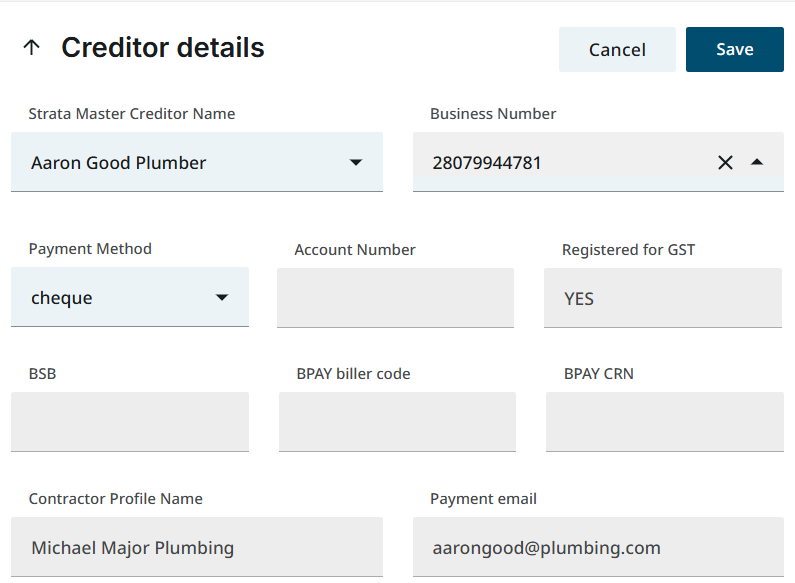Click the BPAY CRN input box

(664, 421)
